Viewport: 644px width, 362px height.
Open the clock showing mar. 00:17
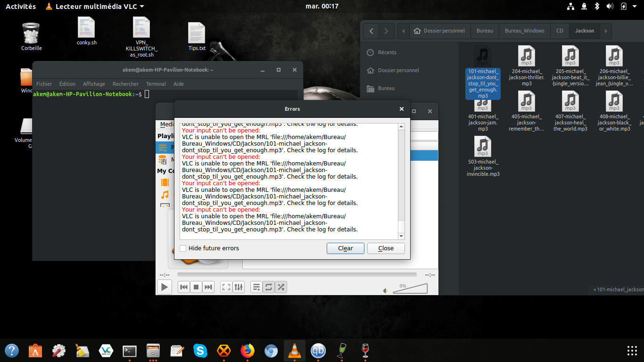[322, 6]
